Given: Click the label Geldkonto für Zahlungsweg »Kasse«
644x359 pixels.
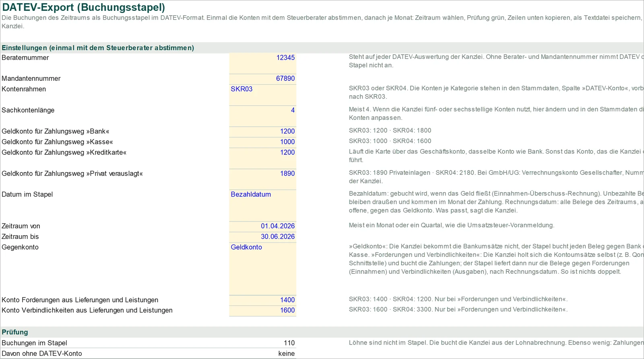Looking at the screenshot, I should click(57, 142).
